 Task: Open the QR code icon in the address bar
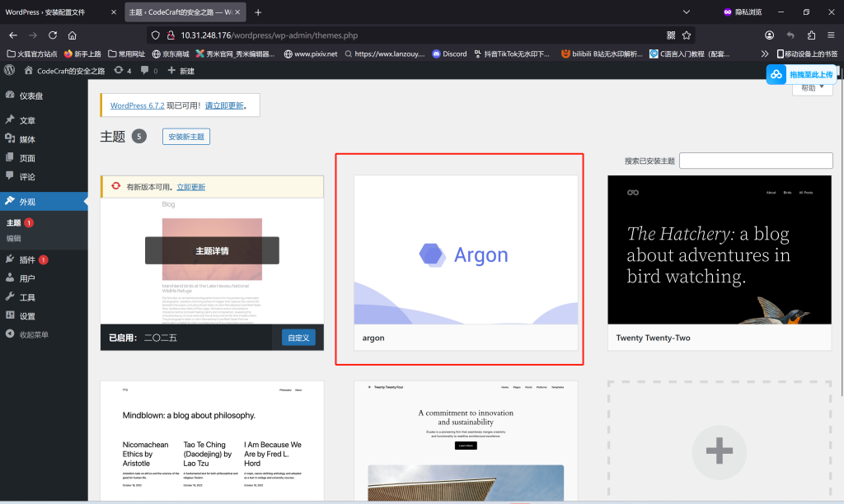671,35
